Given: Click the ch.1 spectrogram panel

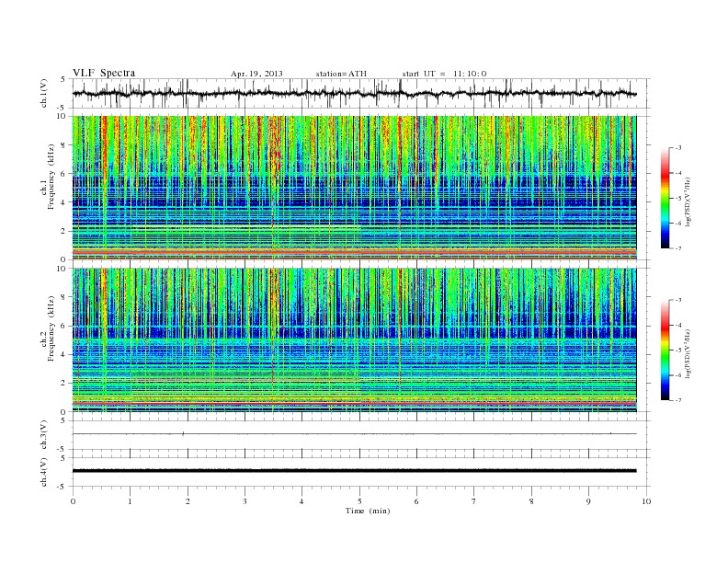Looking at the screenshot, I should [x=354, y=188].
